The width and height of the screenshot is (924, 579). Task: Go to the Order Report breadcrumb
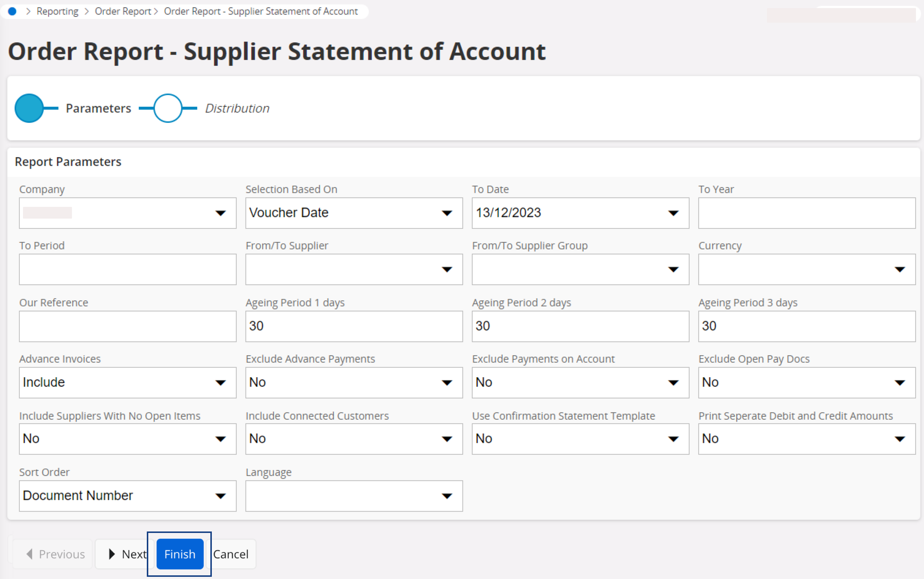pos(123,11)
